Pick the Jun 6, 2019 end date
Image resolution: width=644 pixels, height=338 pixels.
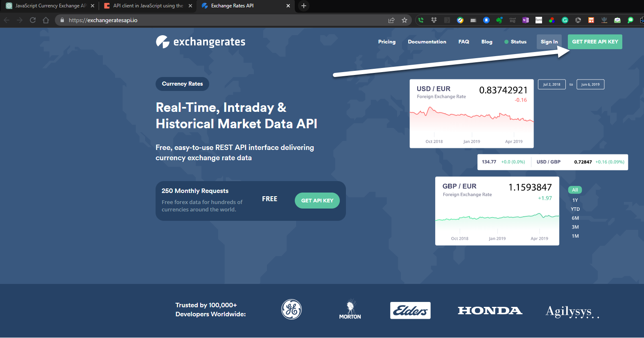[590, 84]
